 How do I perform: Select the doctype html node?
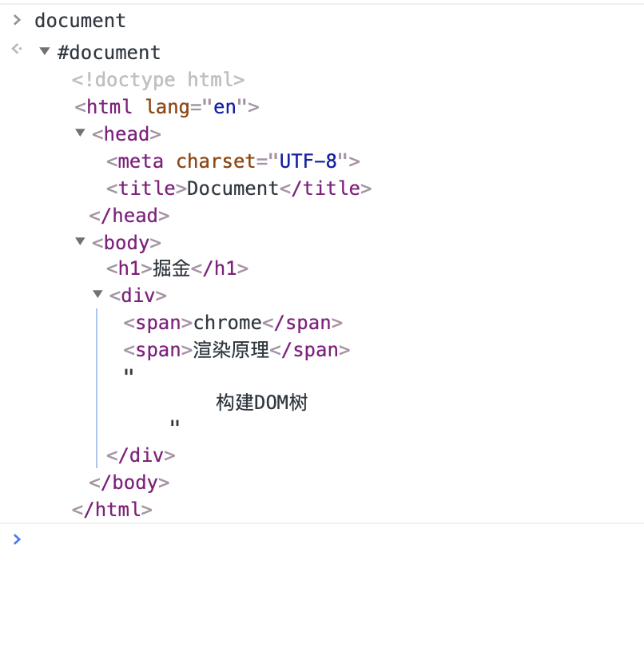point(158,79)
